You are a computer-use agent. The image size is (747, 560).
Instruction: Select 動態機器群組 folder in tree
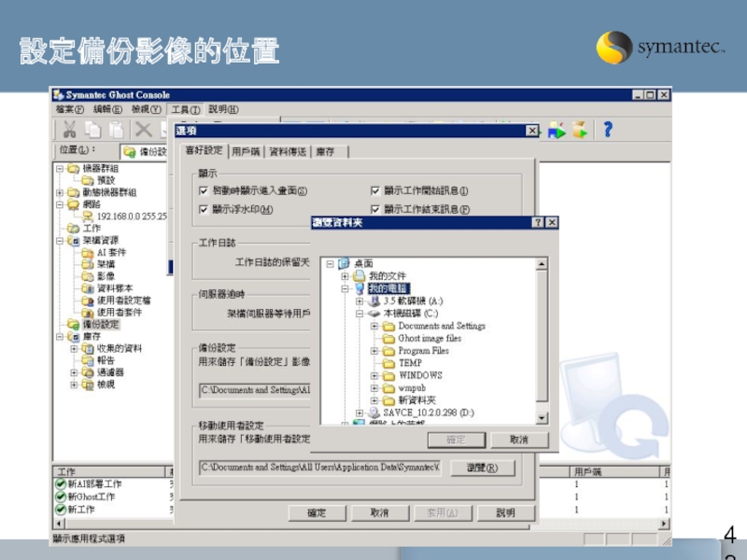click(109, 192)
